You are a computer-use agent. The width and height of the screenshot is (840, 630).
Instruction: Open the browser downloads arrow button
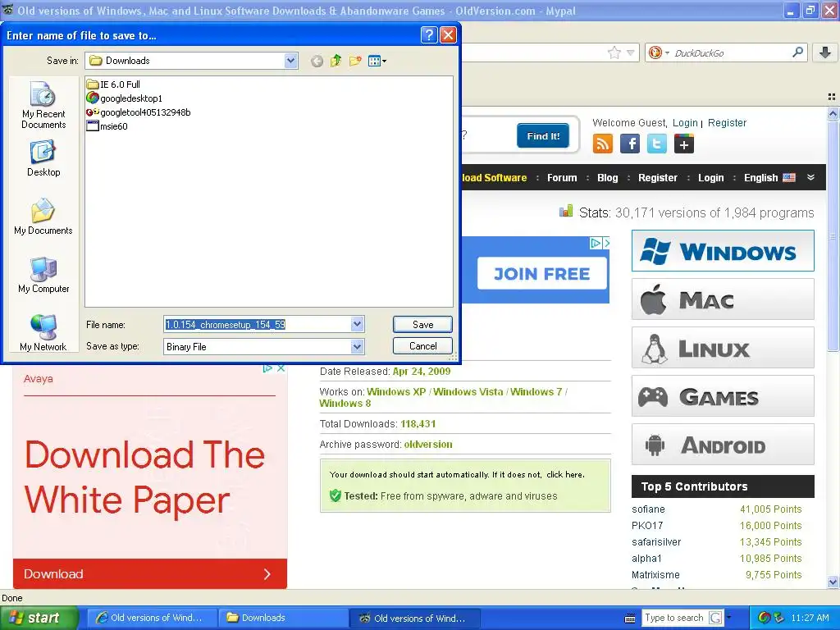tap(825, 52)
